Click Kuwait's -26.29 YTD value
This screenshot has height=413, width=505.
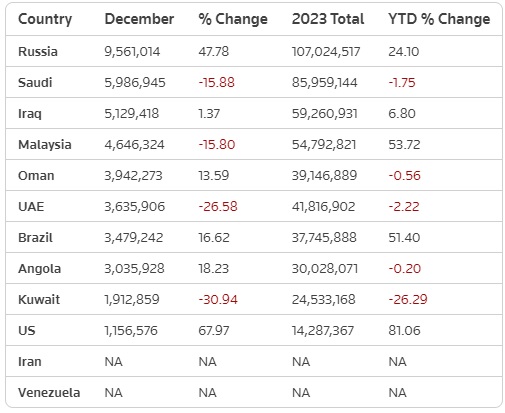[x=408, y=300]
